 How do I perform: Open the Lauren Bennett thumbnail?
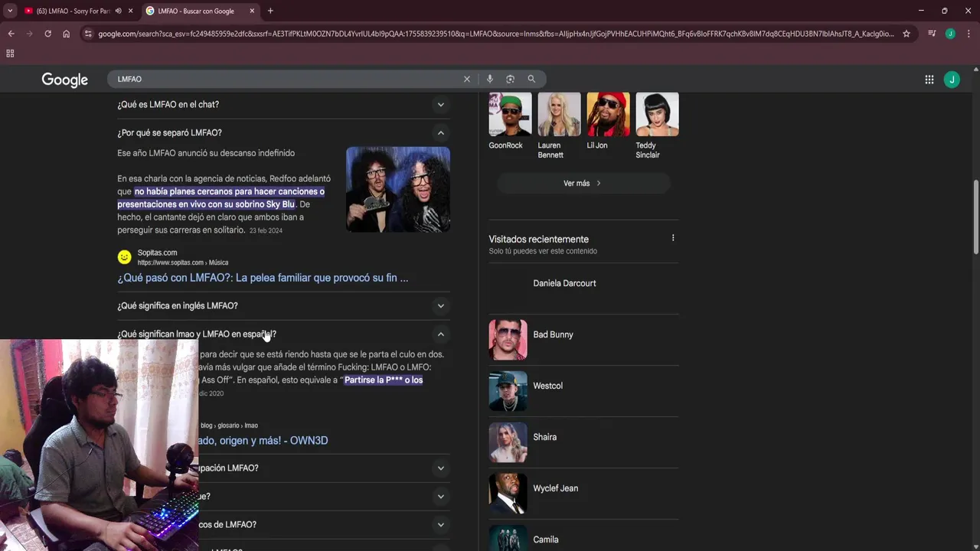559,115
